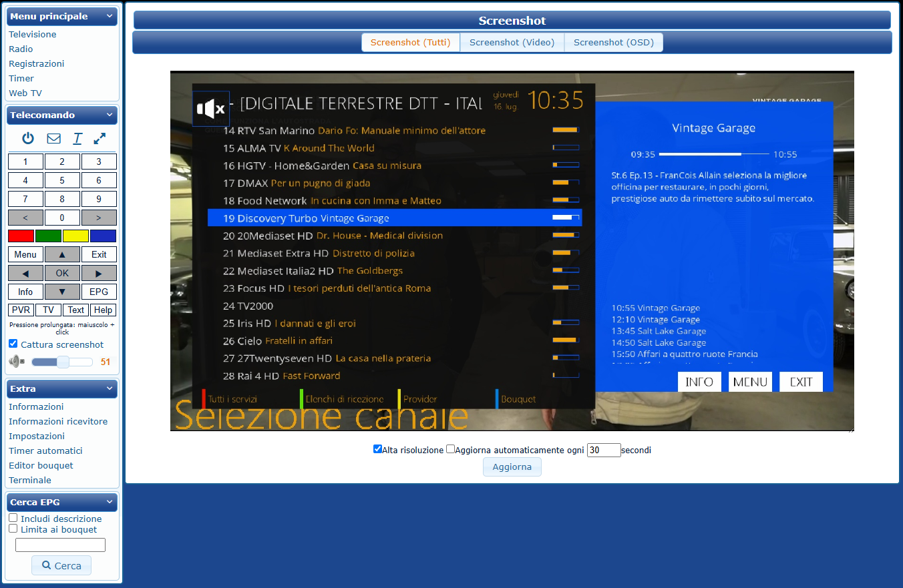Open Timer in the main menu

tap(21, 78)
